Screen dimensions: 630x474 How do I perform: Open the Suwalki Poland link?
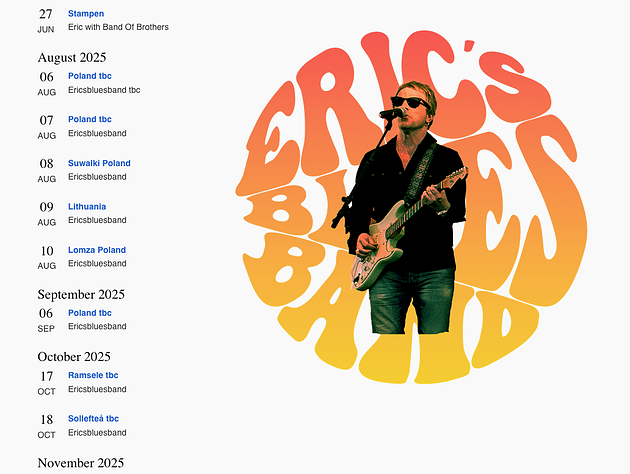point(99,163)
